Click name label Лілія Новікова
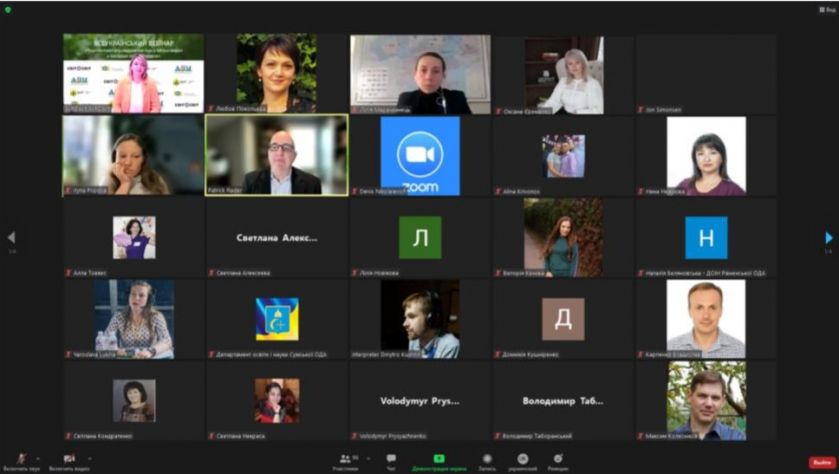The width and height of the screenshot is (839, 474). pos(379,273)
